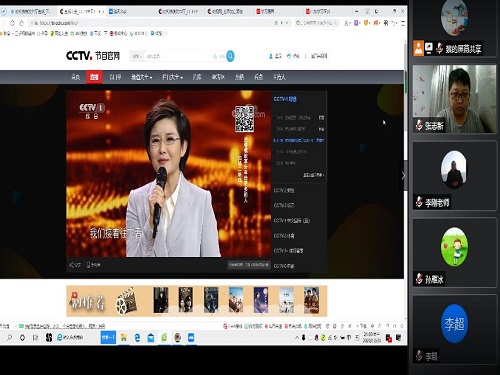Viewport: 500px width, 375px height.
Task: Switch to the CCTV-3 综艺 channel
Action: (x=284, y=205)
